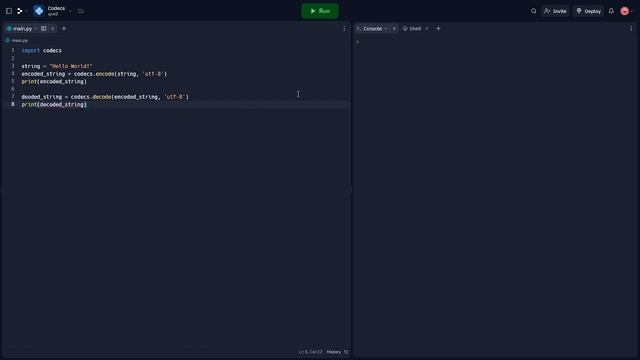This screenshot has width=640, height=360.
Task: Open the Replit logo menu
Action: 20,11
